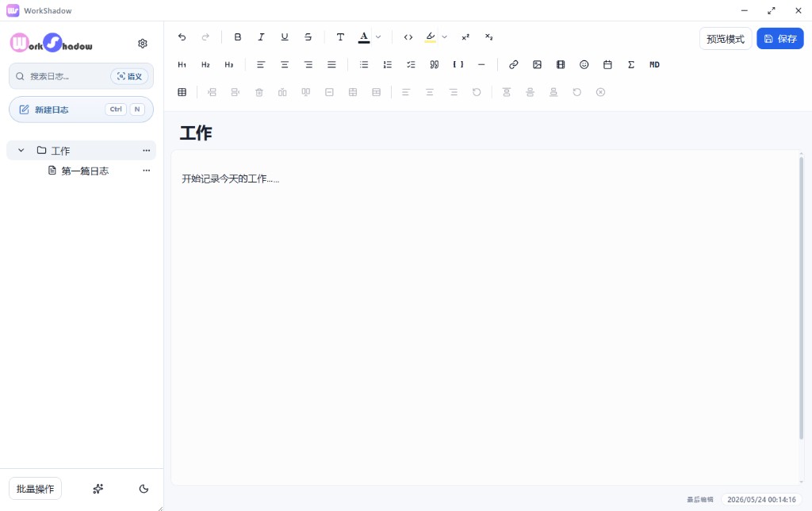Toggle inline code formatting
Screen dimensions: 812x511
click(408, 36)
